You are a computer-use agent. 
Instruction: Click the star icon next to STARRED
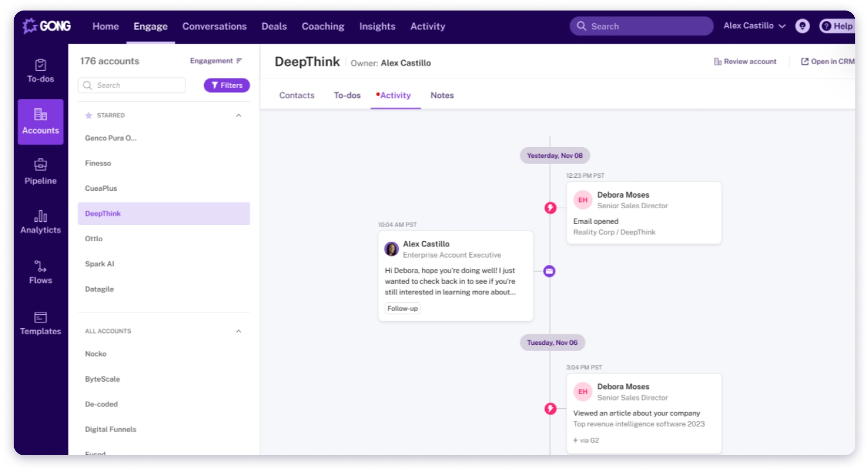pos(89,115)
